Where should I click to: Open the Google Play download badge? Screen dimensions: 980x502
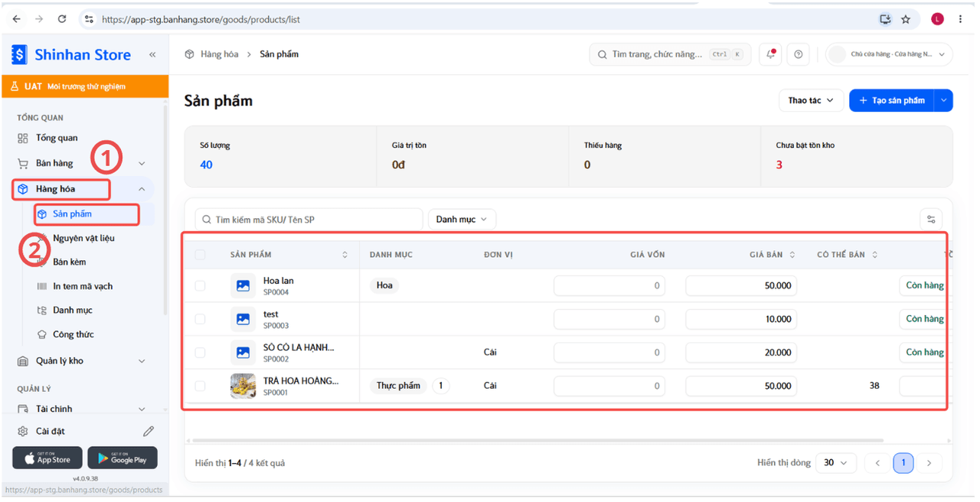[x=122, y=458]
